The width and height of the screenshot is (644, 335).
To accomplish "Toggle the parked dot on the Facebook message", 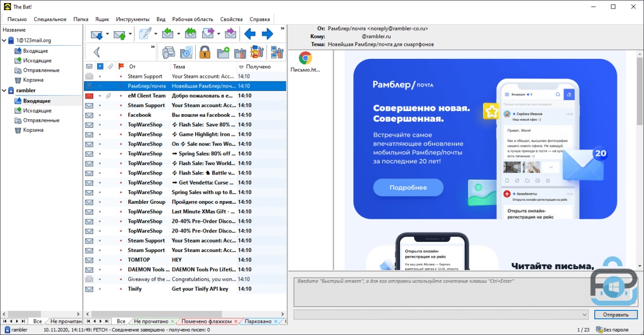I will [x=100, y=115].
